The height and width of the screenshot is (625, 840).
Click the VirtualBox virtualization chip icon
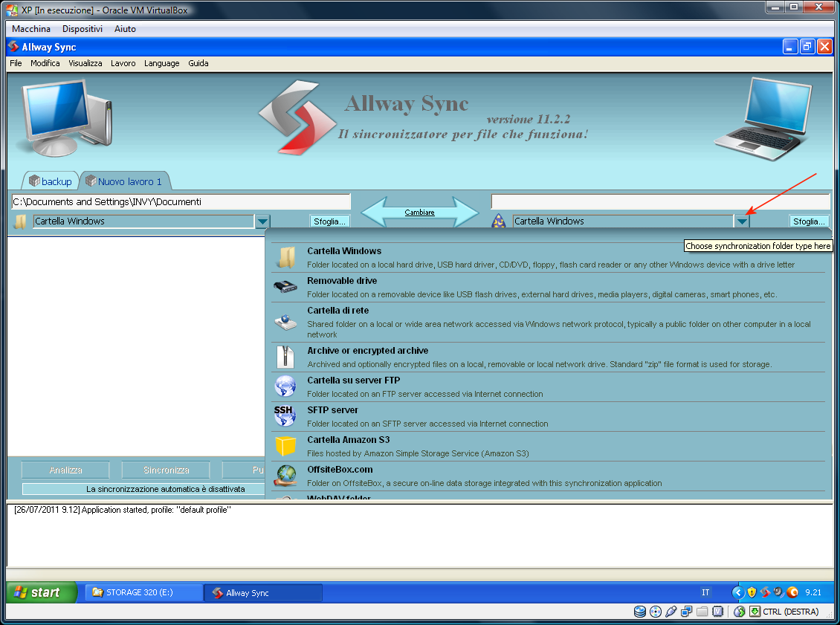pyautogui.click(x=718, y=612)
